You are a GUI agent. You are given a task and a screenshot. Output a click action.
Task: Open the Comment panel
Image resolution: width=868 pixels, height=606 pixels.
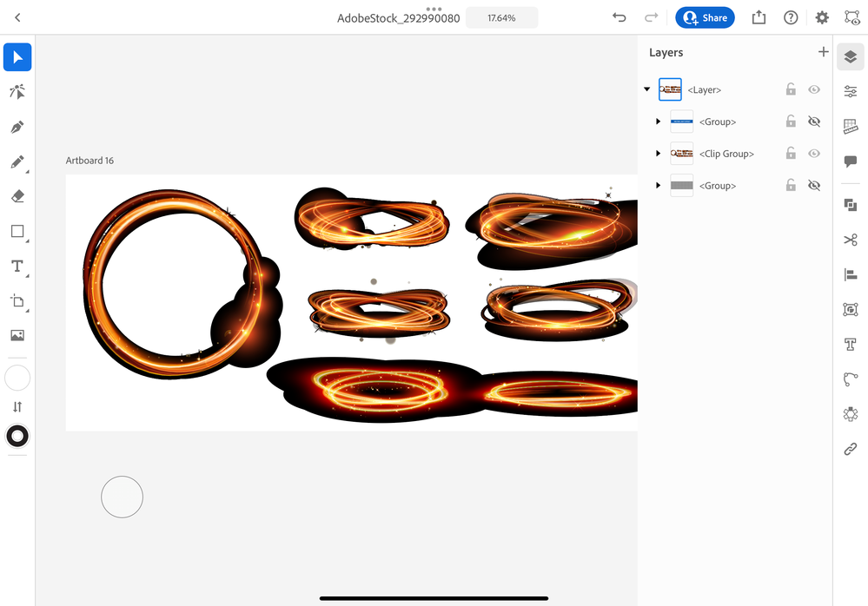(850, 161)
